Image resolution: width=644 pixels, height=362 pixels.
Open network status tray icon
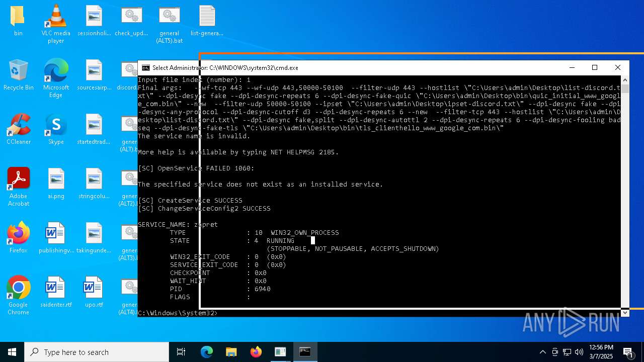pos(567,352)
